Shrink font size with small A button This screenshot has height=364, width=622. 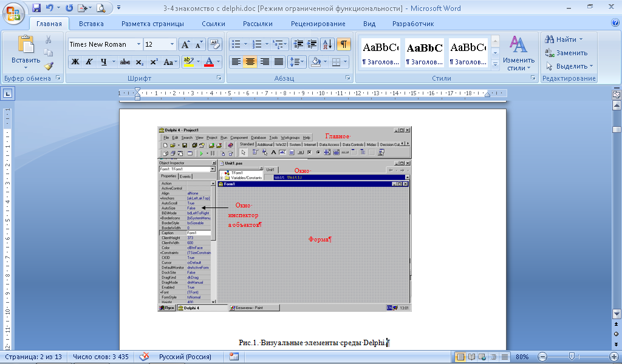(x=199, y=44)
